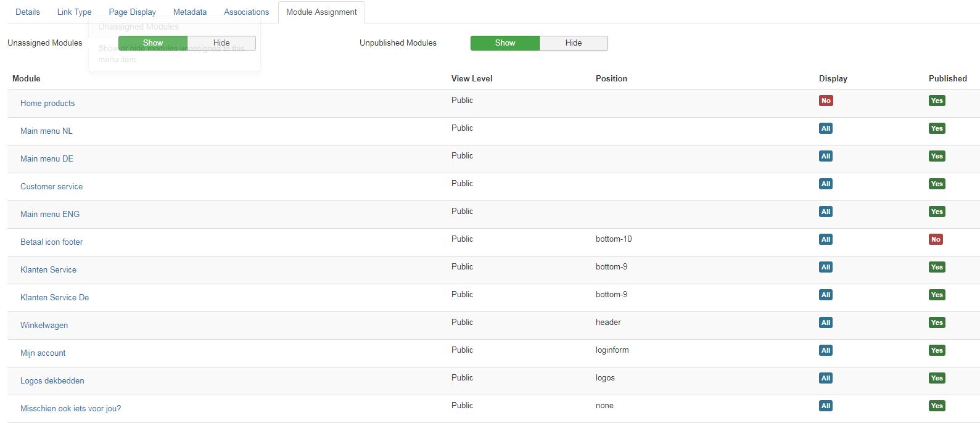Click the Yes published badge for Mijn account
The width and height of the screenshot is (980, 423).
click(937, 350)
